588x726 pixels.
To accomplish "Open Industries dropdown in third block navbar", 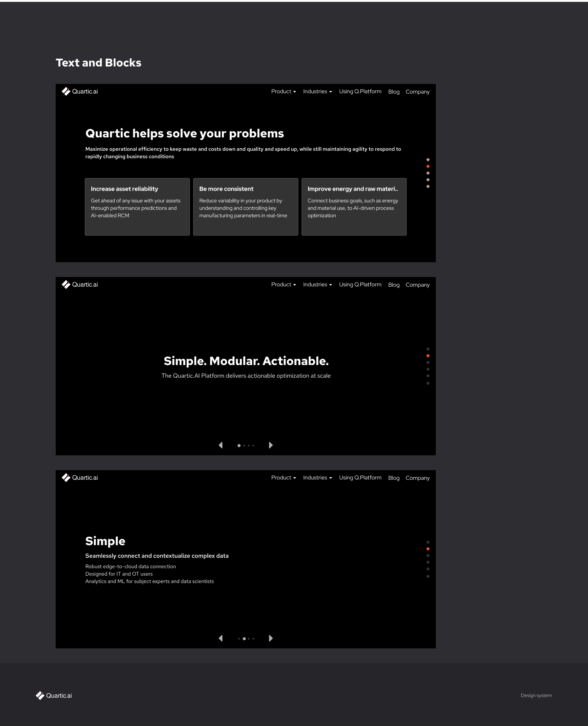I will point(317,478).
